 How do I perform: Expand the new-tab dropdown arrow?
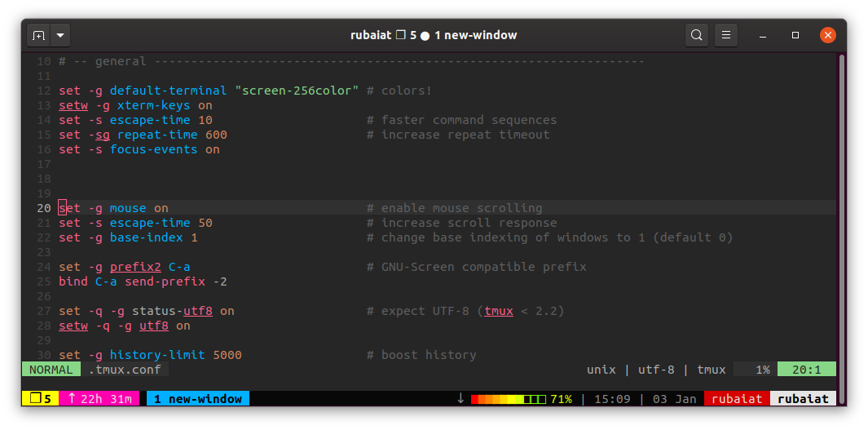[x=60, y=35]
